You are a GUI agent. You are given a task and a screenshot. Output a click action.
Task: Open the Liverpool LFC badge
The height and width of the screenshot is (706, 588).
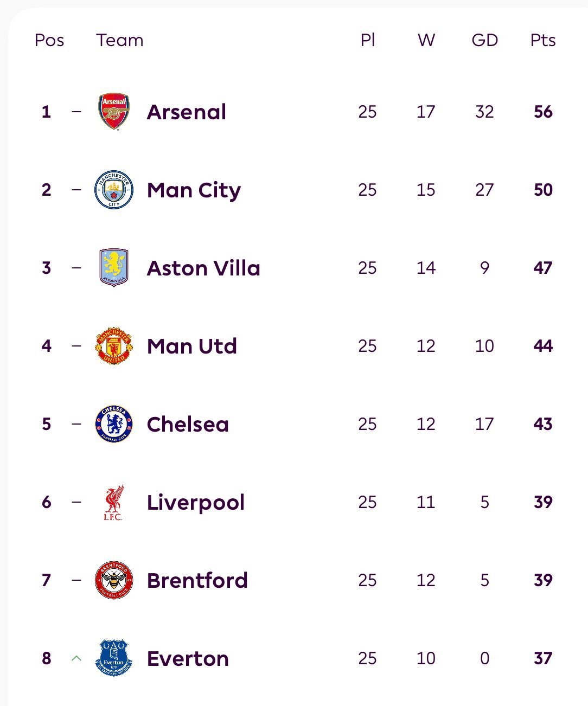114,502
